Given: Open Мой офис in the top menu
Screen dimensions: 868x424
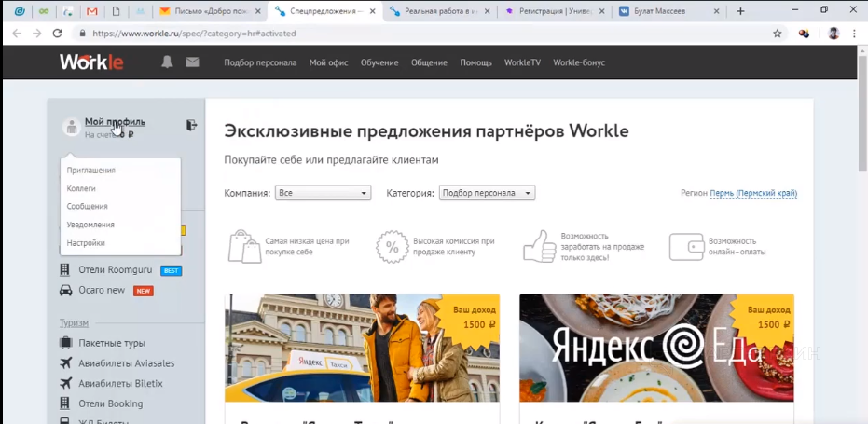Looking at the screenshot, I should [329, 62].
